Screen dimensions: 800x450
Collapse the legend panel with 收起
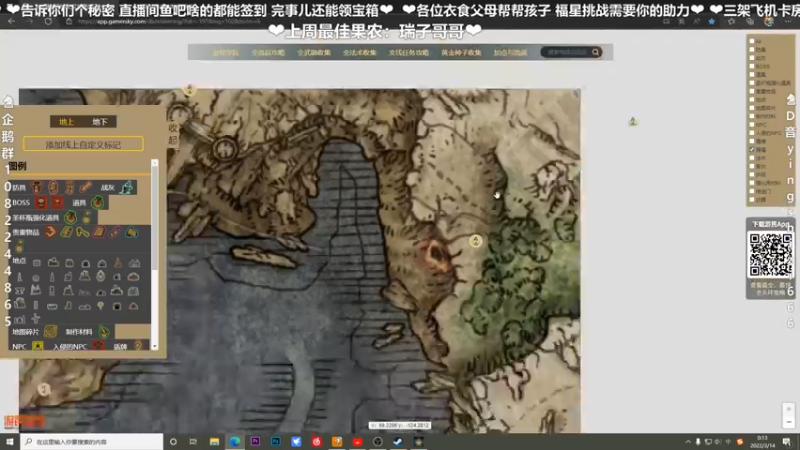coord(173,134)
